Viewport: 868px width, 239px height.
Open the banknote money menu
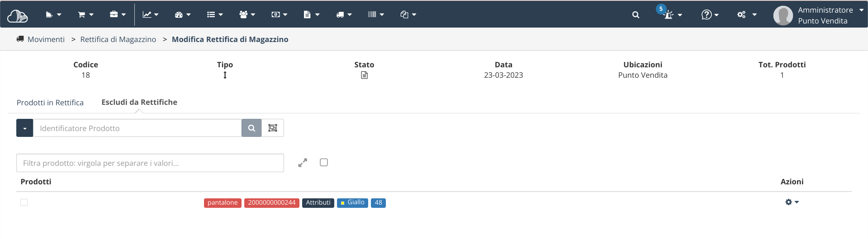[279, 14]
